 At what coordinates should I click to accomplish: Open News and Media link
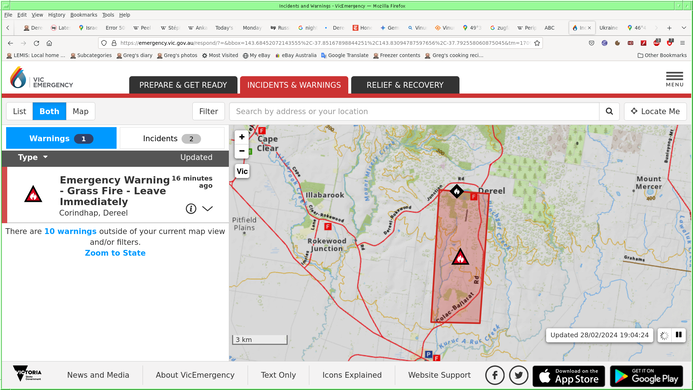tap(98, 375)
